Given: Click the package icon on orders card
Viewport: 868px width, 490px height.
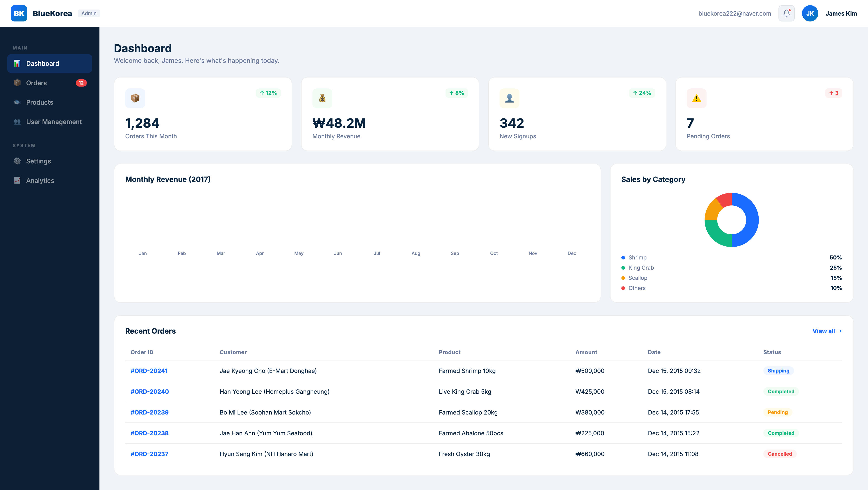Looking at the screenshot, I should pos(135,98).
